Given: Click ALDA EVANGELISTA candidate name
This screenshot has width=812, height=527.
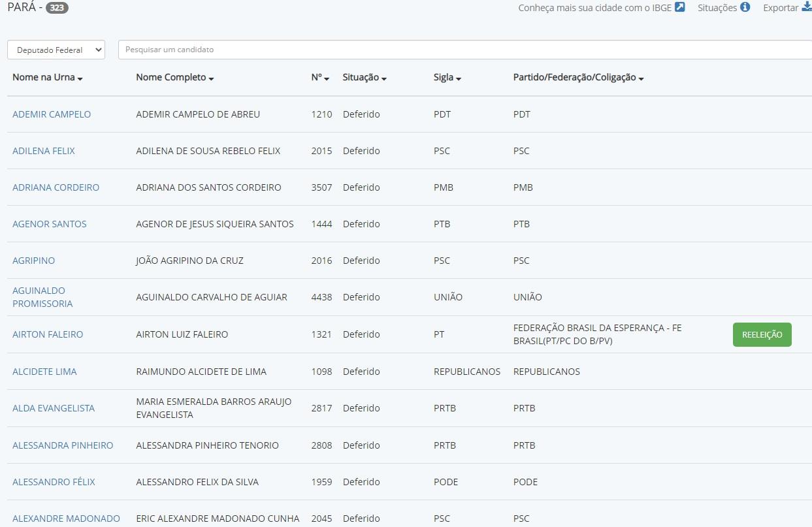Looking at the screenshot, I should point(54,408).
